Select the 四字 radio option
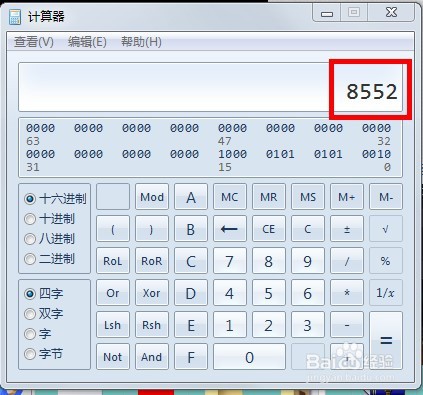 point(44,294)
